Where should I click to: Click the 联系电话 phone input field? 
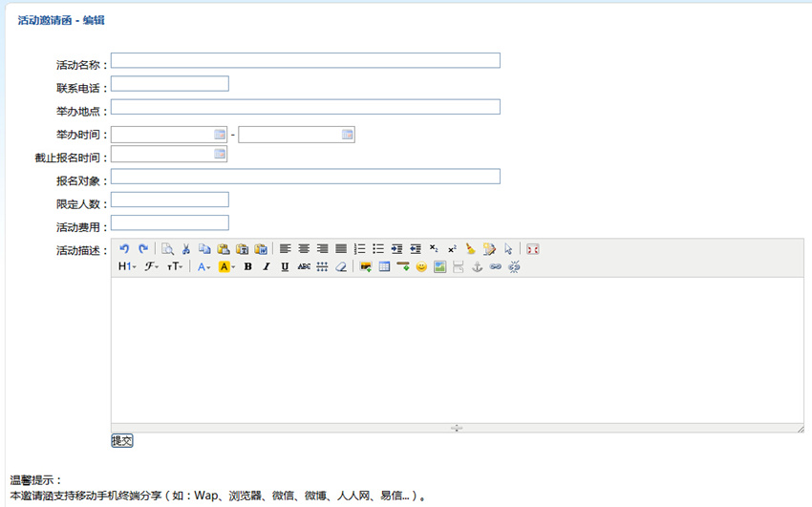coord(170,84)
